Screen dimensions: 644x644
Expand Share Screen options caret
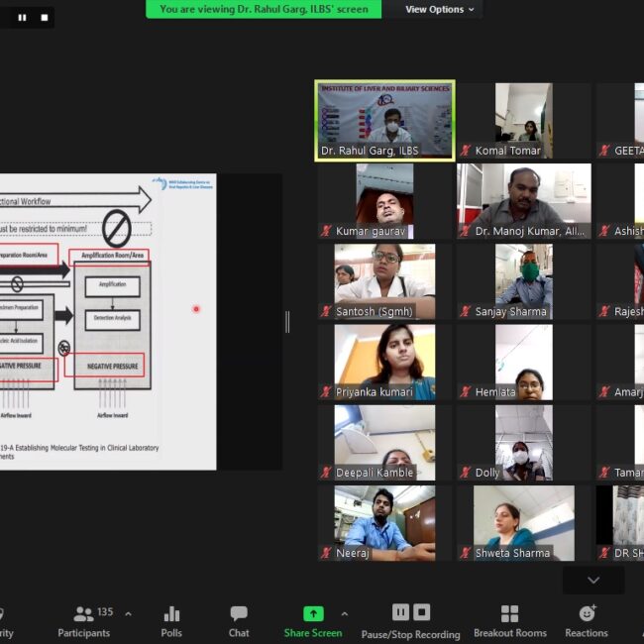pos(344,614)
